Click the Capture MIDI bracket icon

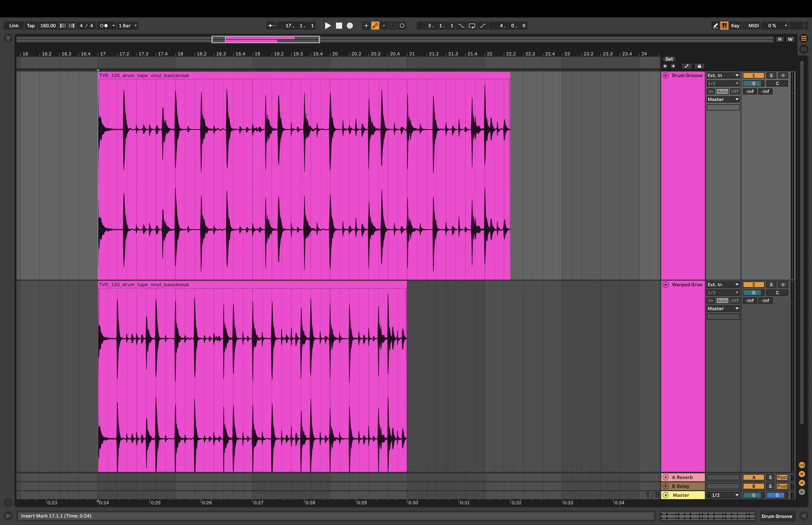pos(393,26)
